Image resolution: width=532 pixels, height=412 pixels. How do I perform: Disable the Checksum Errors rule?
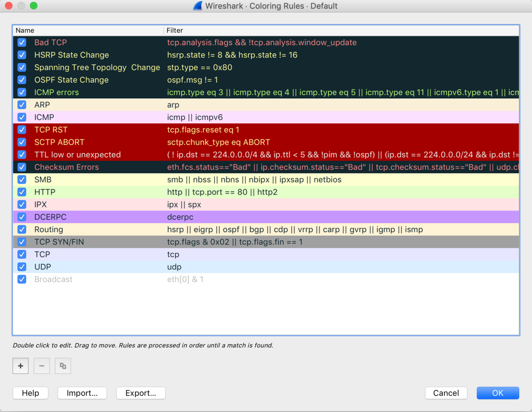click(x=22, y=167)
